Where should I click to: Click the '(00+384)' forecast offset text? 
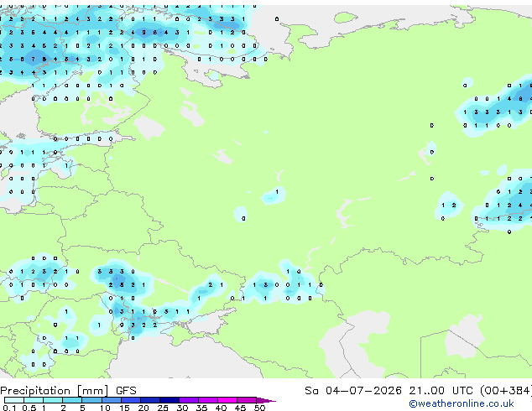tap(506, 391)
